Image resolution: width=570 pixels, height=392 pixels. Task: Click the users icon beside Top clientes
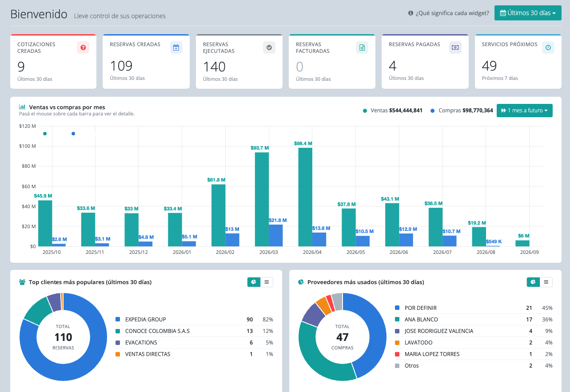pyautogui.click(x=22, y=282)
